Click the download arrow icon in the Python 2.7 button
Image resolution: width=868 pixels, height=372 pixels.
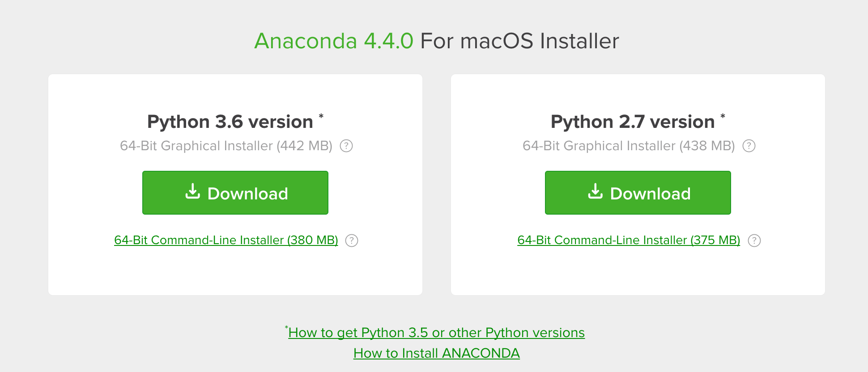tap(595, 192)
